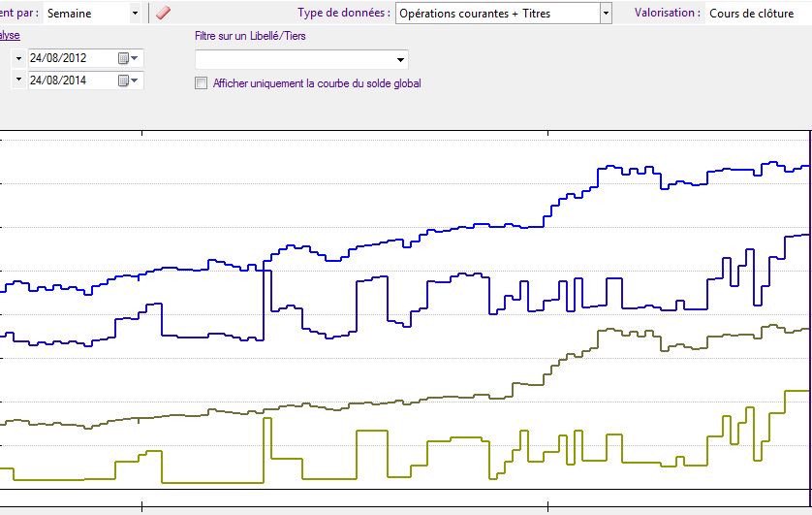Select the yellow-green bottom curve

click(x=213, y=482)
